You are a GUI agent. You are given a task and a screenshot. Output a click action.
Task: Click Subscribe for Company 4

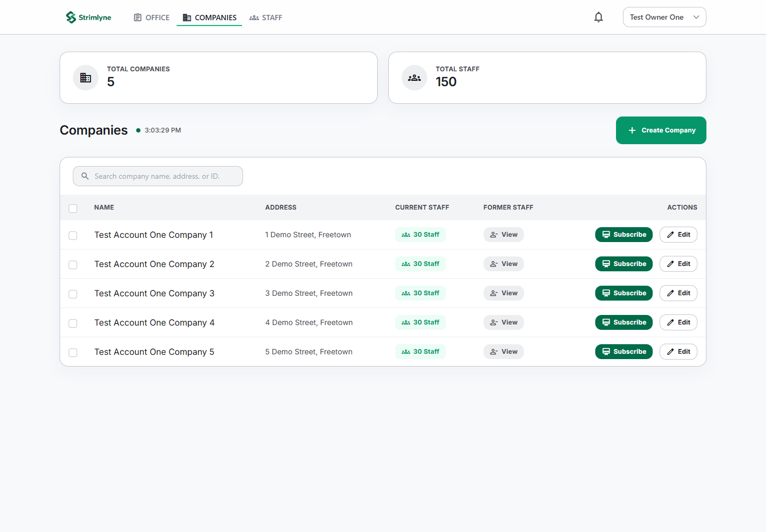(624, 322)
